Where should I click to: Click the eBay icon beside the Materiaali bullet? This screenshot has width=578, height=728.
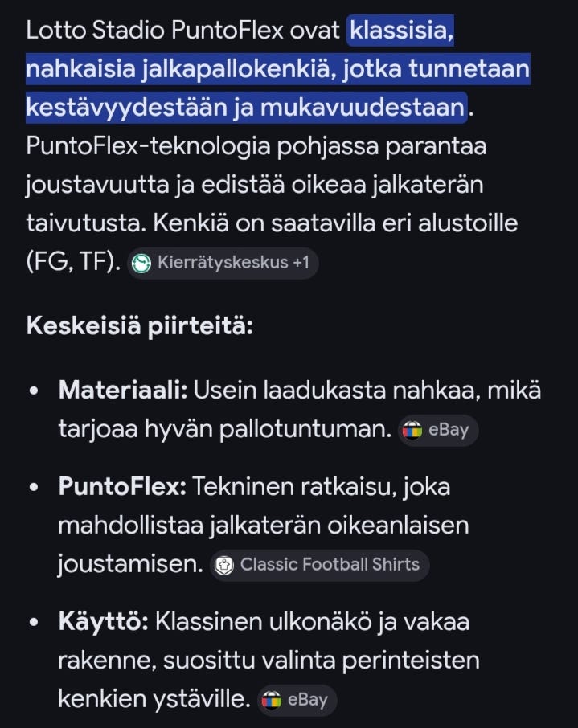[x=412, y=430]
